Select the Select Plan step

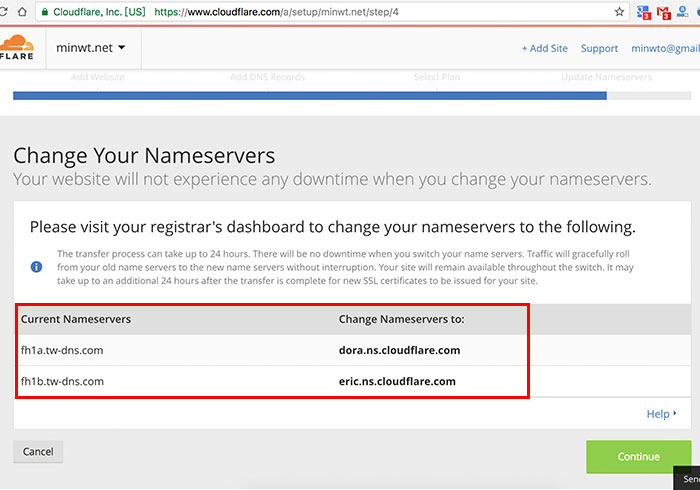[x=437, y=77]
